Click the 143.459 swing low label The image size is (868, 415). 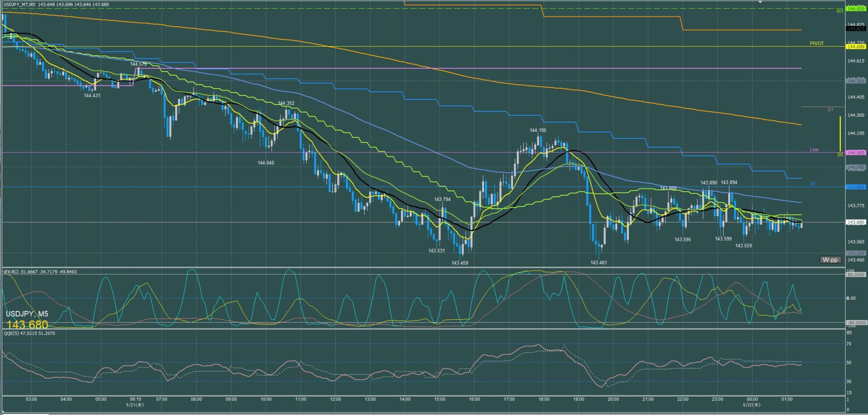460,263
